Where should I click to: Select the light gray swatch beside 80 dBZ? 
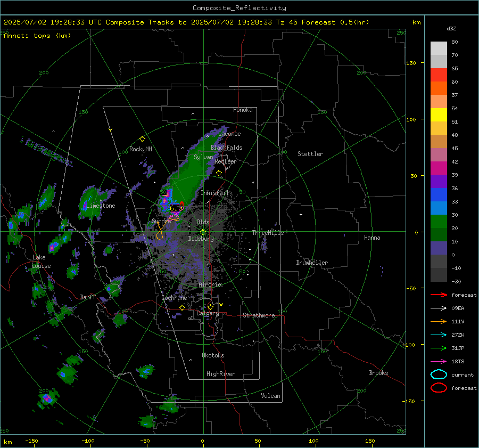tap(439, 48)
